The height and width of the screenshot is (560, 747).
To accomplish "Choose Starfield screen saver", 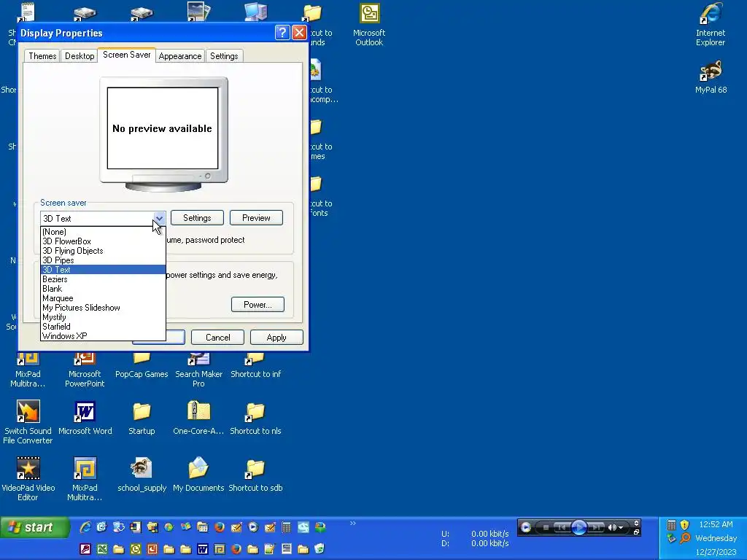I will point(103,327).
